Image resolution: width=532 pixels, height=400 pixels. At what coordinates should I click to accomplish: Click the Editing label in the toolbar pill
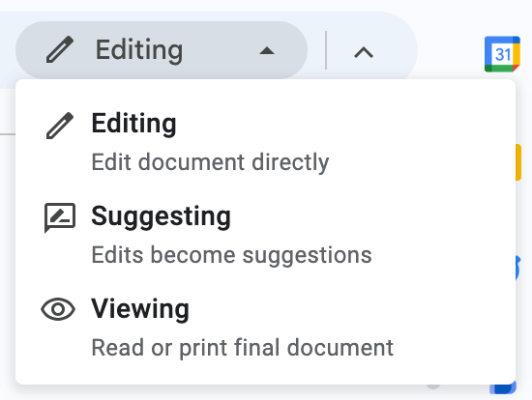click(x=139, y=50)
